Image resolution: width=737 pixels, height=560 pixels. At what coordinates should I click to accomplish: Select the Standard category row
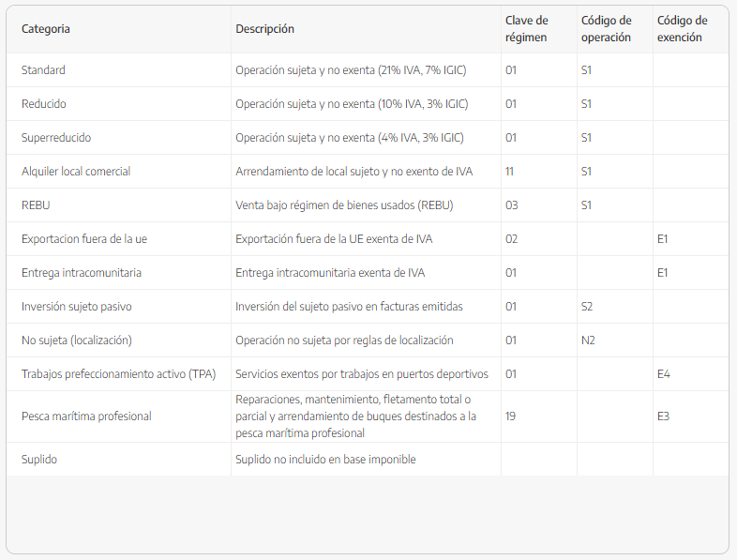pos(43,70)
